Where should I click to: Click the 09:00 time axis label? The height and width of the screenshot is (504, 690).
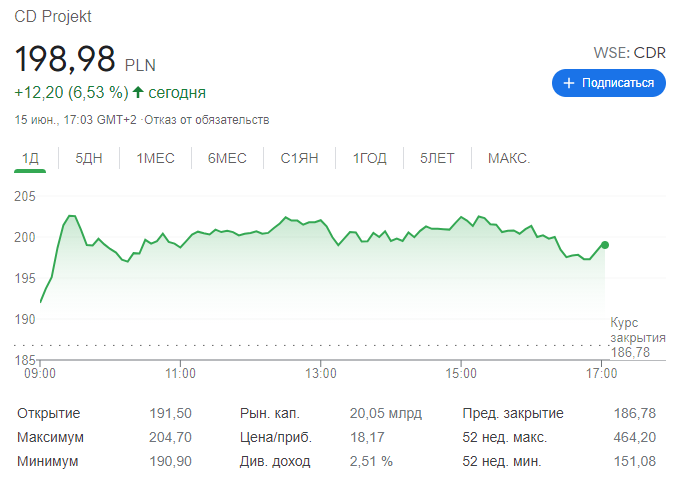click(x=40, y=373)
